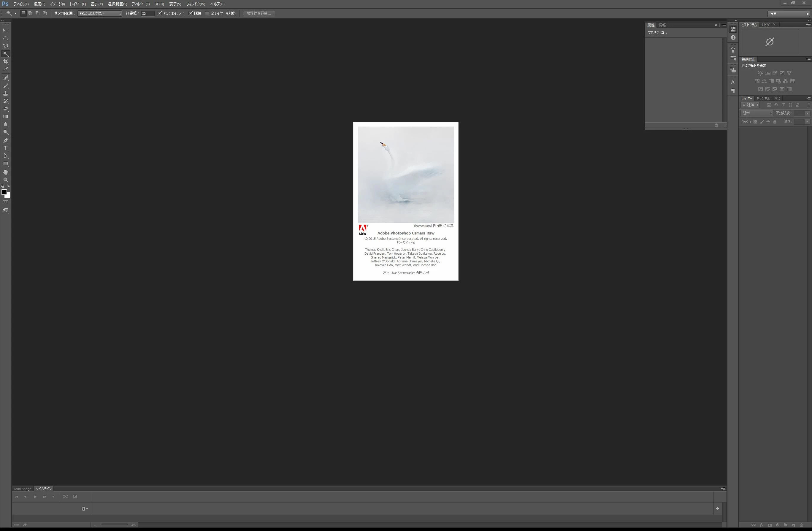The image size is (812, 531).
Task: Open the 写真 workspace dropdown
Action: 789,14
